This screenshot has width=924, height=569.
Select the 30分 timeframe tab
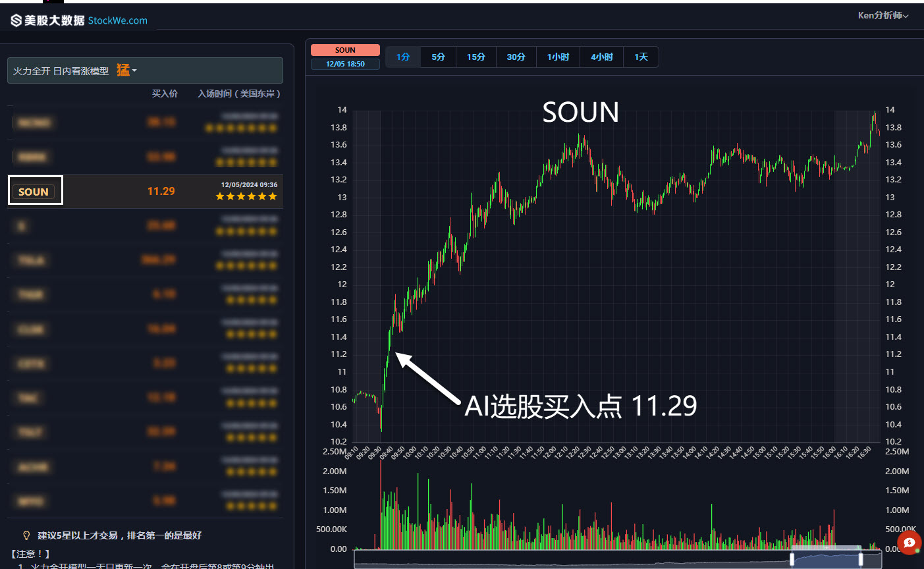pyautogui.click(x=516, y=57)
